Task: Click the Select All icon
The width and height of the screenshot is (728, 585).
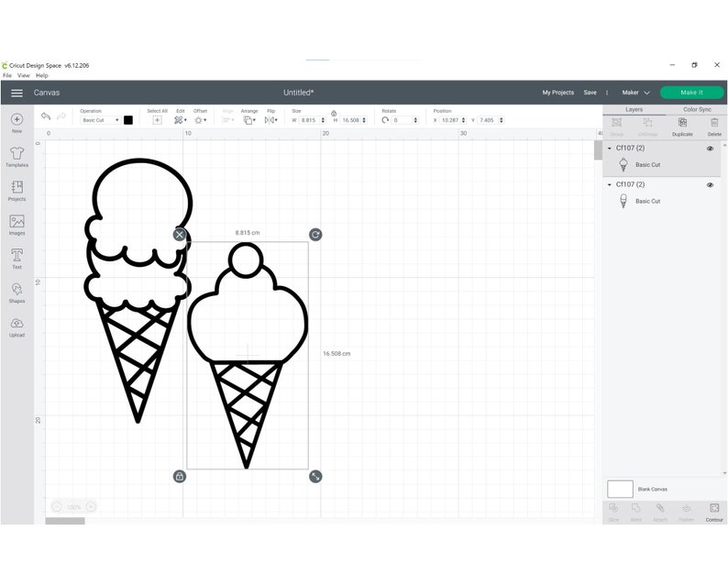Action: pyautogui.click(x=157, y=120)
